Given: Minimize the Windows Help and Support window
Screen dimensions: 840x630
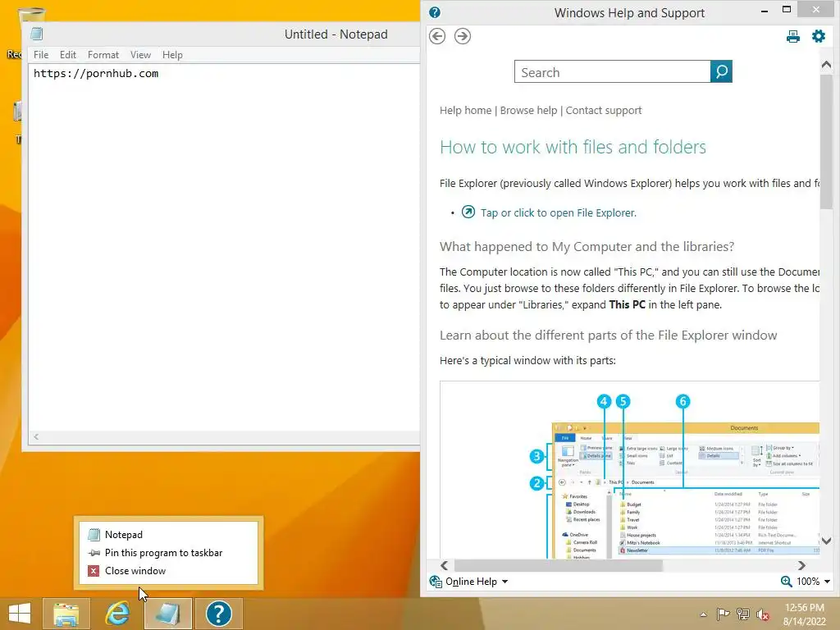Looking at the screenshot, I should click(765, 10).
